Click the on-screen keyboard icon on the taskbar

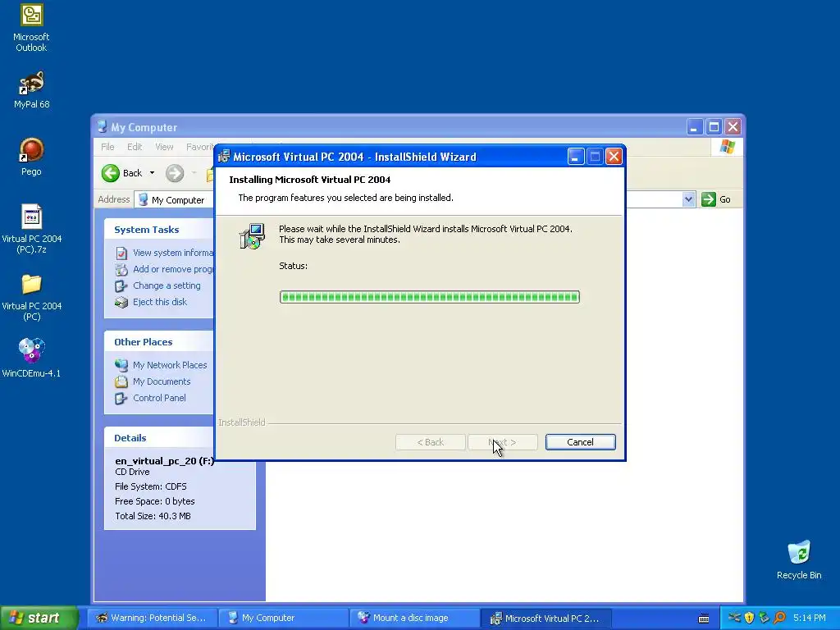(x=703, y=619)
